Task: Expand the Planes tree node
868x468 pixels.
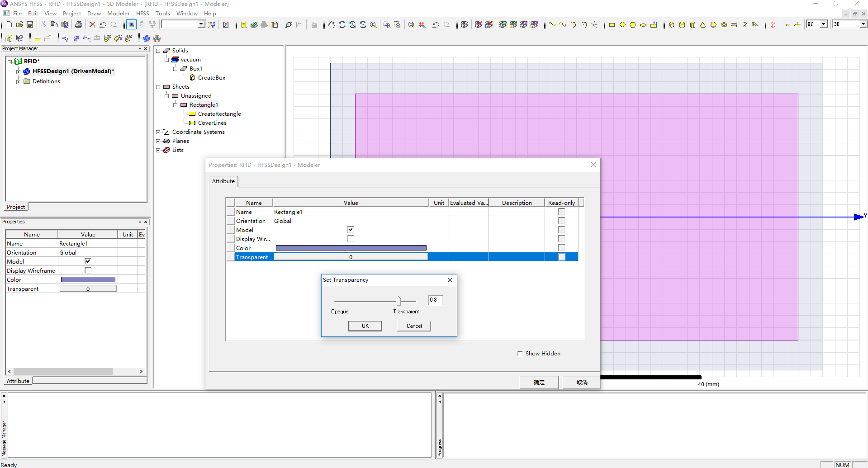Action: coord(158,141)
